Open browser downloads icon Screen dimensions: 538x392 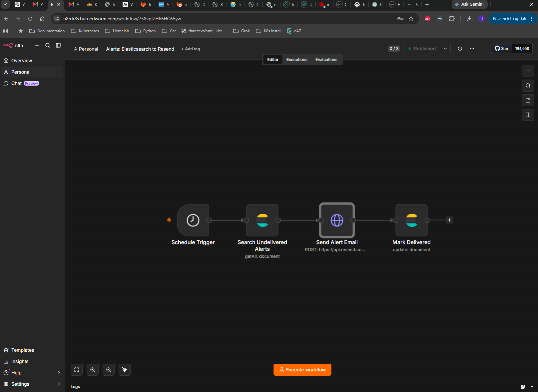(x=470, y=19)
